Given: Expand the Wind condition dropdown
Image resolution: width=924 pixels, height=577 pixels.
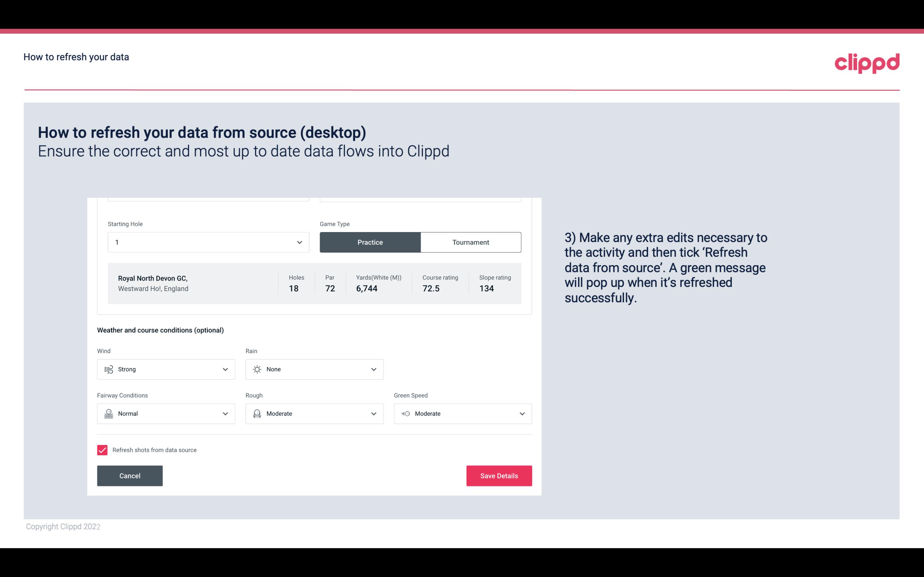Looking at the screenshot, I should point(226,369).
